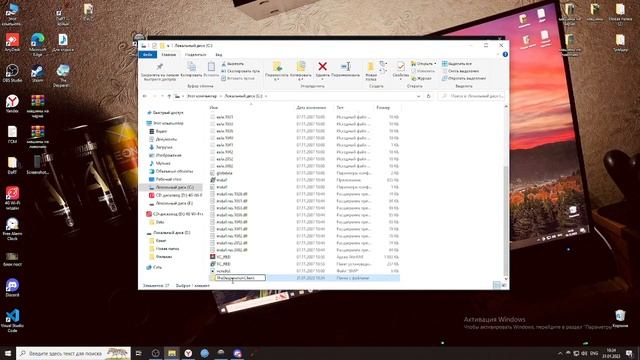Screen dimensions: 640x360
Task: Select the vcredist BMP file
Action: click(x=223, y=271)
